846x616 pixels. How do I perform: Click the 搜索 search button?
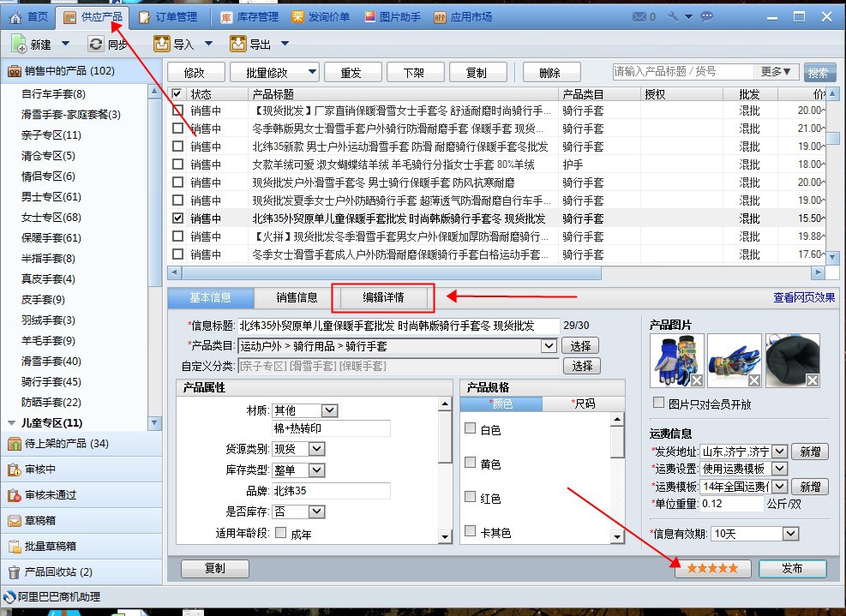pos(819,72)
